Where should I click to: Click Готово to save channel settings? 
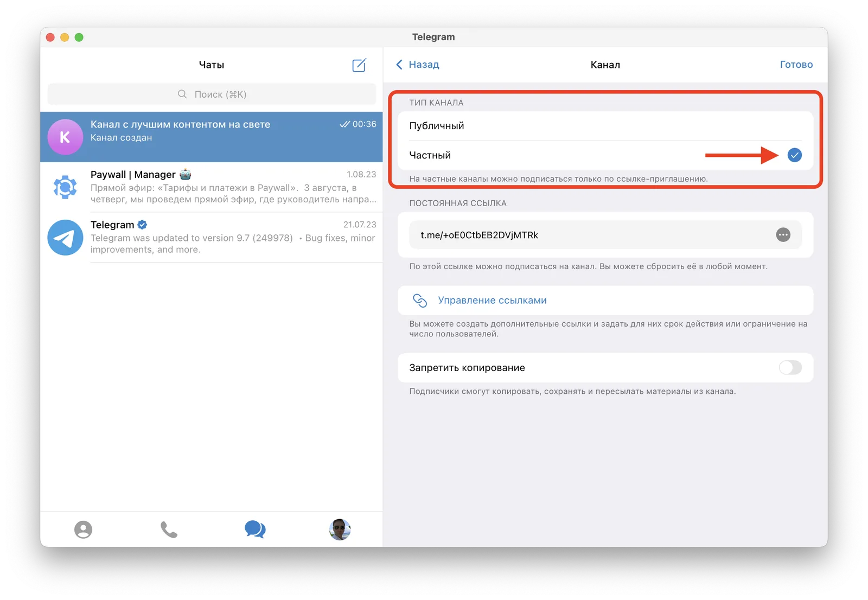pyautogui.click(x=796, y=65)
